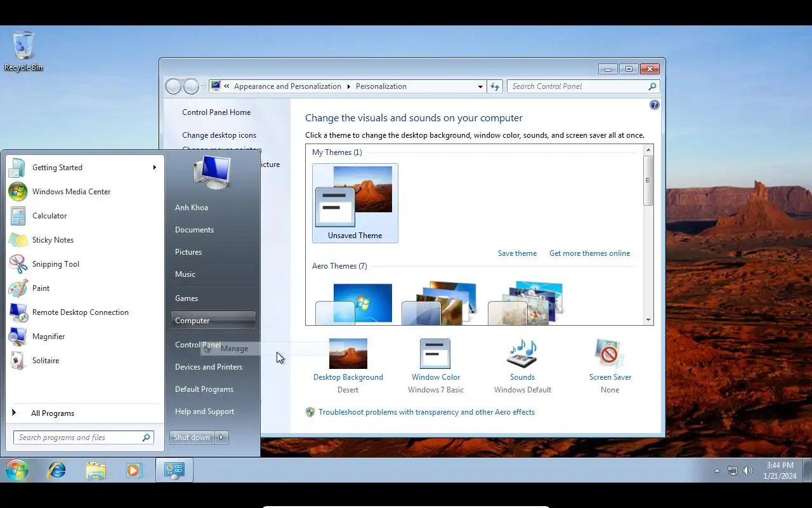
Task: Click the search magnifier in Control Panel search
Action: coord(652,86)
